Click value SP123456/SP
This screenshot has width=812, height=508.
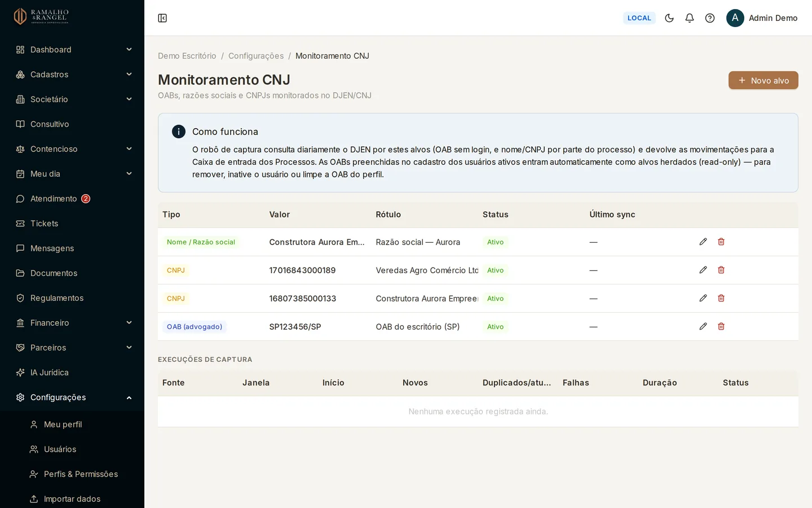pyautogui.click(x=295, y=327)
